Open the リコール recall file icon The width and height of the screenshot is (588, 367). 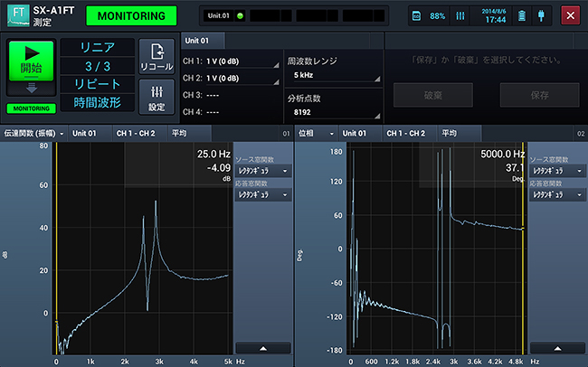pos(156,57)
